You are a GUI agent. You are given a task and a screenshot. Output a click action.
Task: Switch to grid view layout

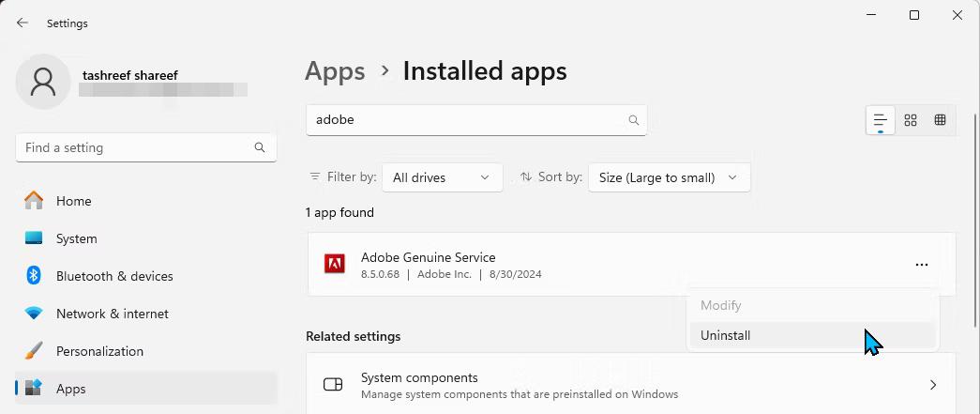click(910, 120)
